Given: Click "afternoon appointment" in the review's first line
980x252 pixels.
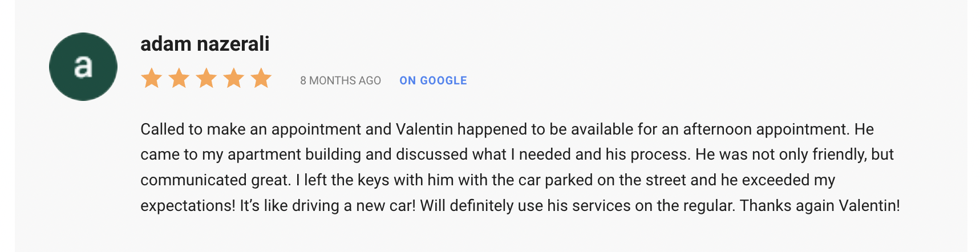Looking at the screenshot, I should pos(765,129).
